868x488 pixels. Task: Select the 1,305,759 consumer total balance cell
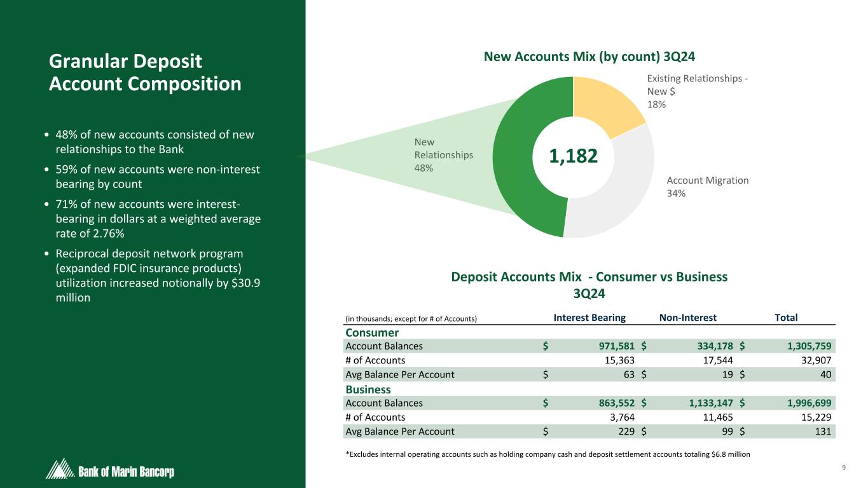click(x=800, y=346)
